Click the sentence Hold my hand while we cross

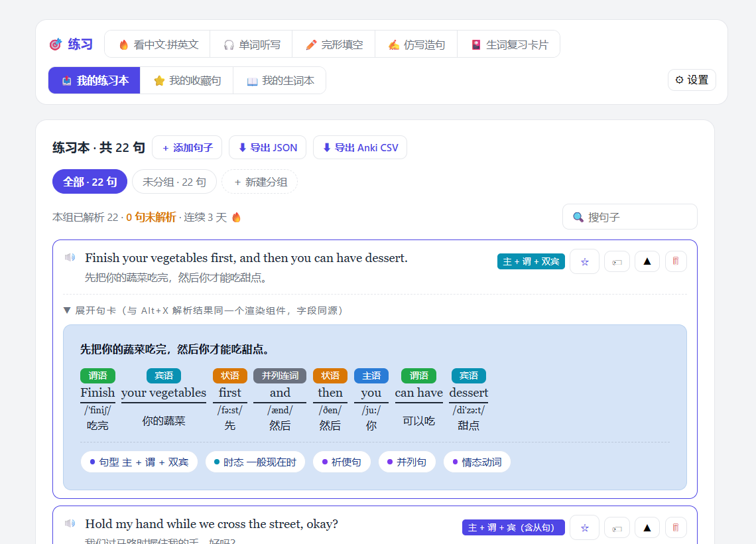(x=212, y=523)
